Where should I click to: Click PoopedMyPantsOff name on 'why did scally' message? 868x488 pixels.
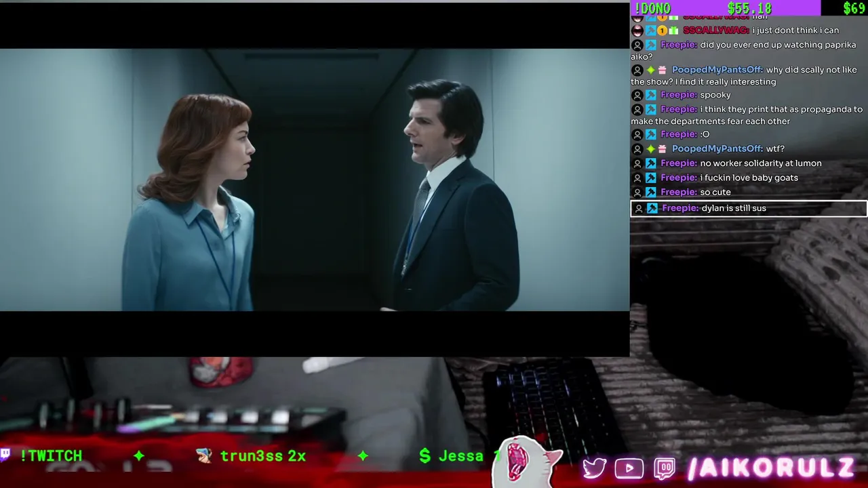(717, 70)
